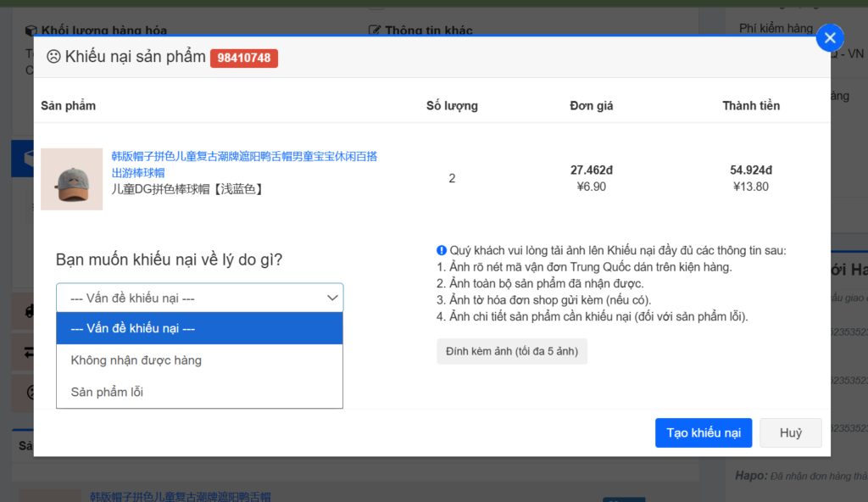Viewport: 868px width, 502px height.
Task: Click the cap product thumbnail image
Action: (71, 179)
